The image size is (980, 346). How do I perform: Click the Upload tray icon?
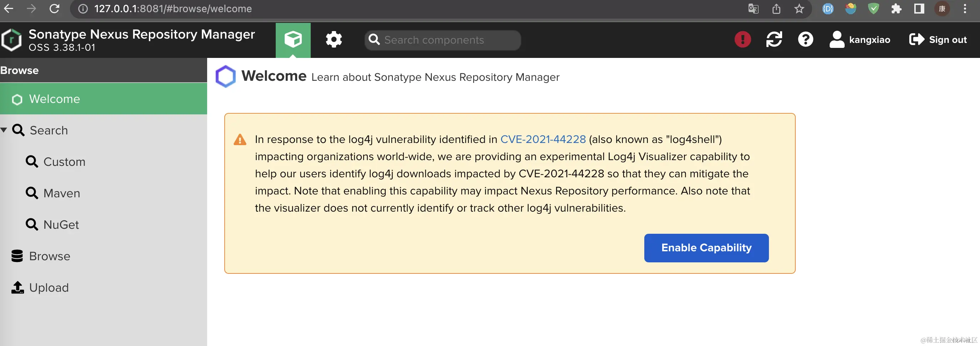click(x=17, y=288)
